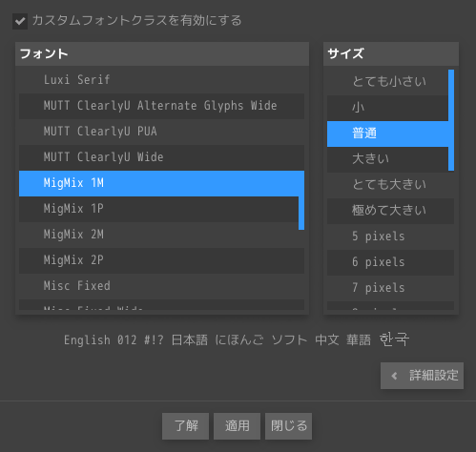The height and width of the screenshot is (452, 476).
Task: Select Luxi Serif font
Action: 161,80
